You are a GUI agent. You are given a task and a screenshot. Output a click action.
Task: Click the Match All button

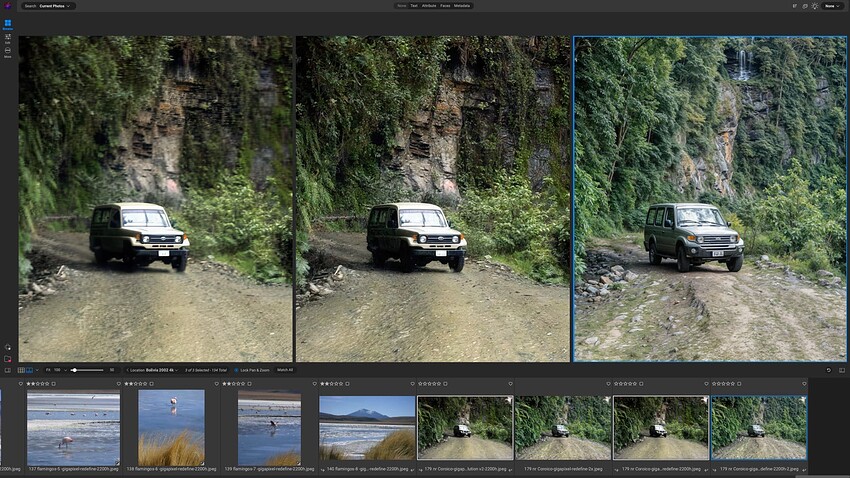click(285, 370)
